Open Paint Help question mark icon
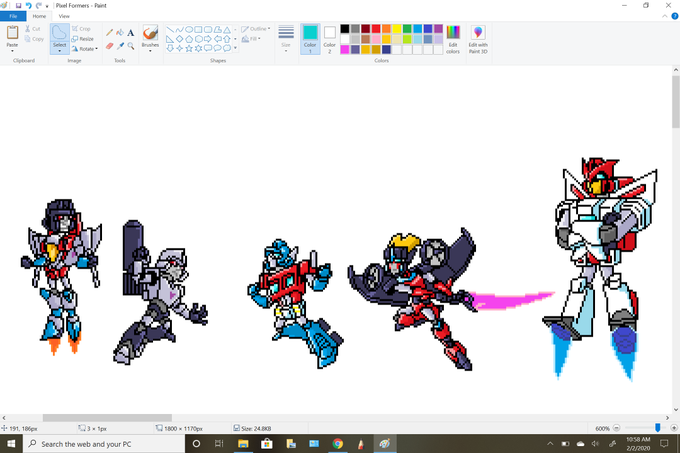680x453 pixels. click(x=675, y=16)
